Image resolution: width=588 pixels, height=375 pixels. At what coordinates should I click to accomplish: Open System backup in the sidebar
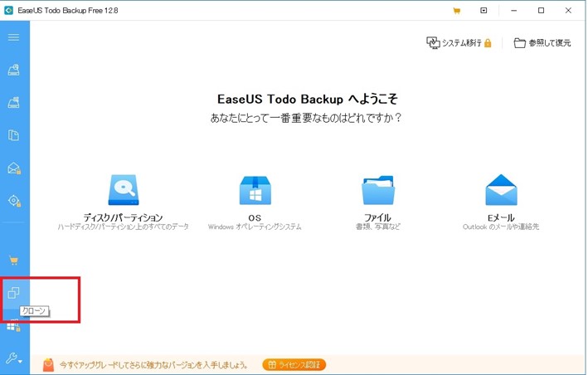pyautogui.click(x=14, y=102)
